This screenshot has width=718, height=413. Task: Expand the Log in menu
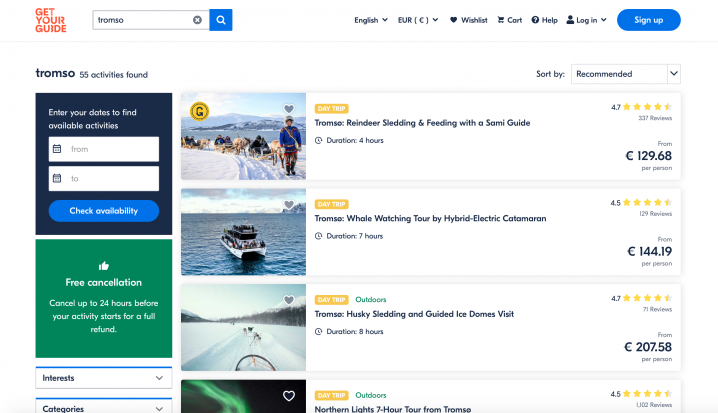(587, 20)
